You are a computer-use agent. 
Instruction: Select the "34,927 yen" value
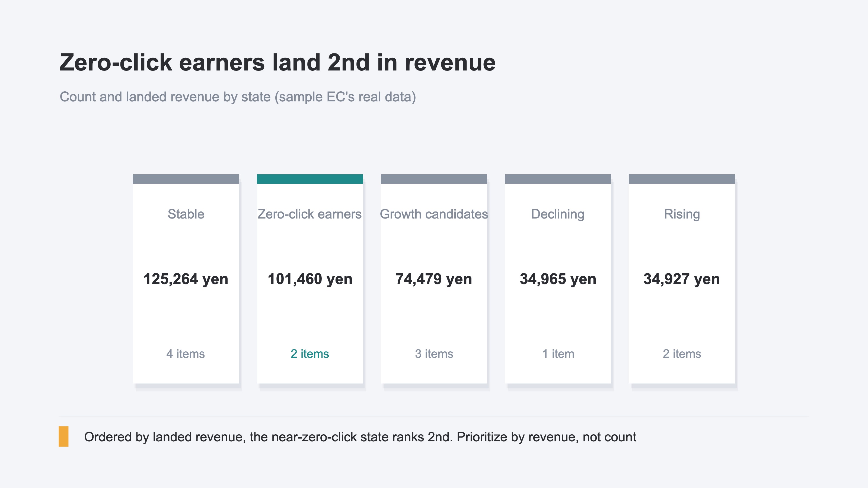(682, 279)
